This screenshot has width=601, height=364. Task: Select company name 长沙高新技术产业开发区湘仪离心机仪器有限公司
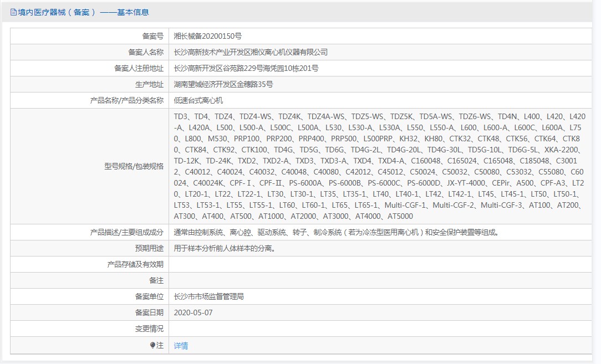tap(251, 52)
